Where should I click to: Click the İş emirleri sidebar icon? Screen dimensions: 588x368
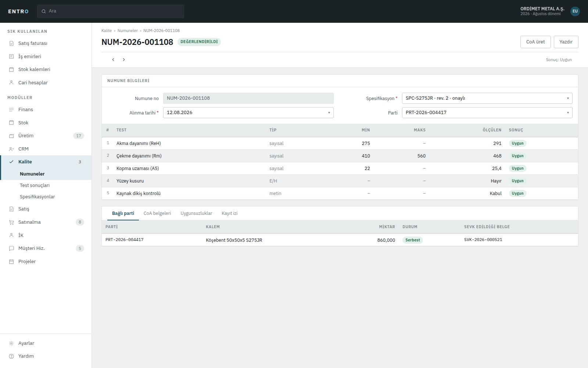11,56
